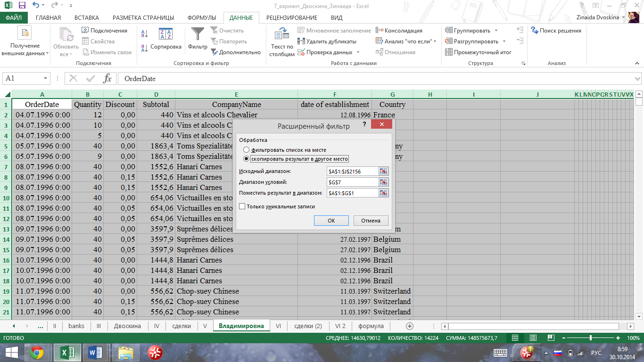Click the Undo arrow icon
Screen dimensions: 644x362
[x=37, y=6]
